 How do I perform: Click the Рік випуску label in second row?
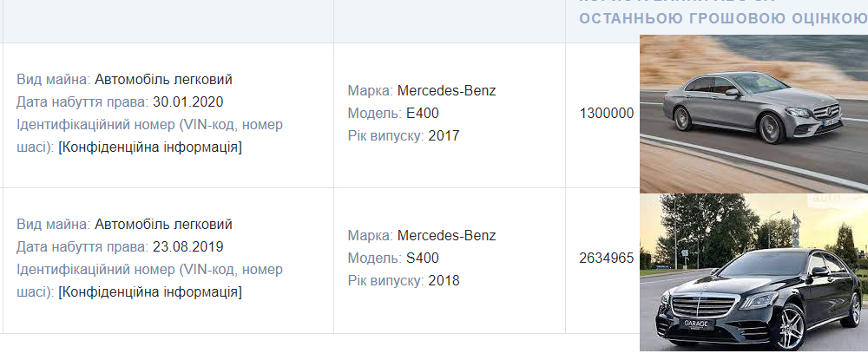pyautogui.click(x=386, y=281)
